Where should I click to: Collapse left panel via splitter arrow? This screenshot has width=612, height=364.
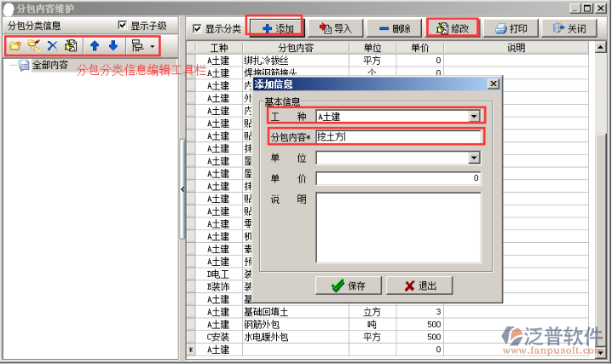(182, 189)
